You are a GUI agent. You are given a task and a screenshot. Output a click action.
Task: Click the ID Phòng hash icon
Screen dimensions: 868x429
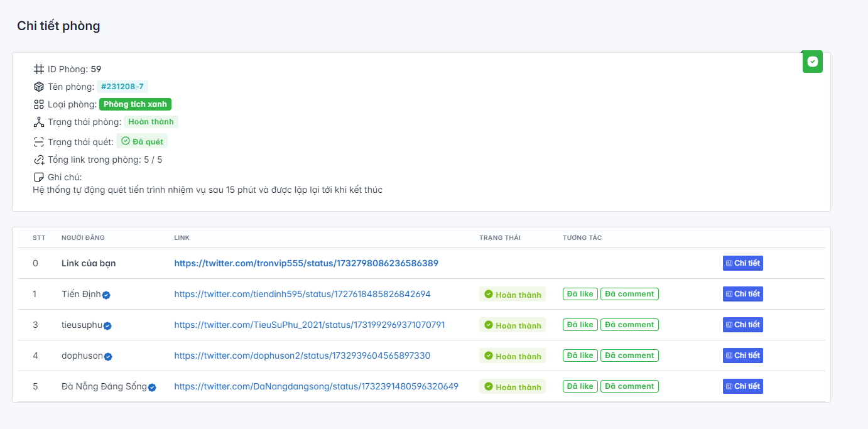click(x=39, y=69)
